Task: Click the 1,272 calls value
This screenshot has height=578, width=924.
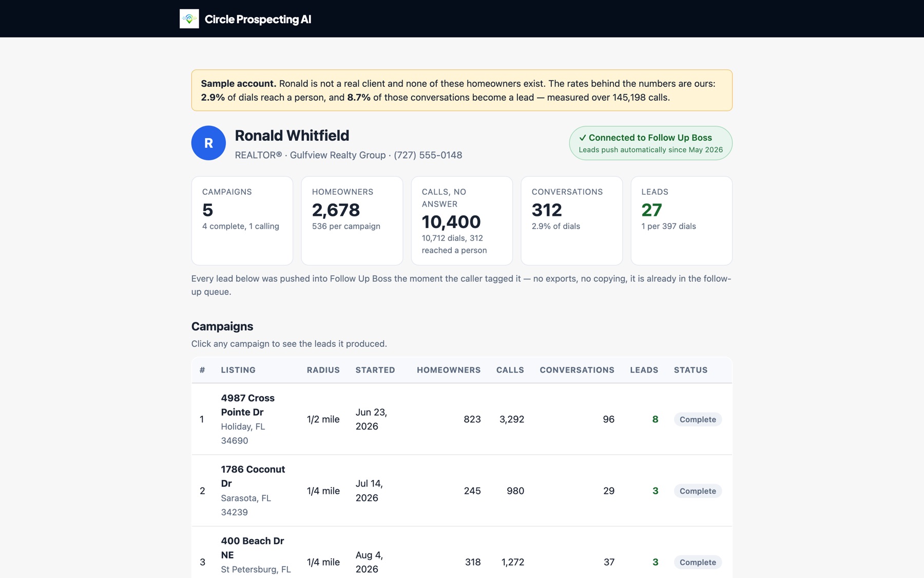Action: pyautogui.click(x=513, y=562)
